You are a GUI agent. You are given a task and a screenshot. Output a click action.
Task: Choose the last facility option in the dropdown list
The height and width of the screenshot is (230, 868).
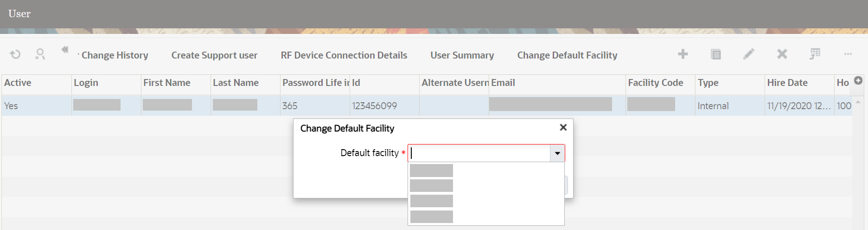[x=431, y=217]
